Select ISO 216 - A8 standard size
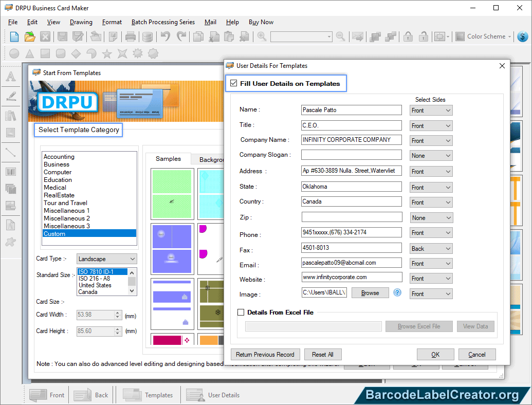The width and height of the screenshot is (532, 405). (95, 279)
